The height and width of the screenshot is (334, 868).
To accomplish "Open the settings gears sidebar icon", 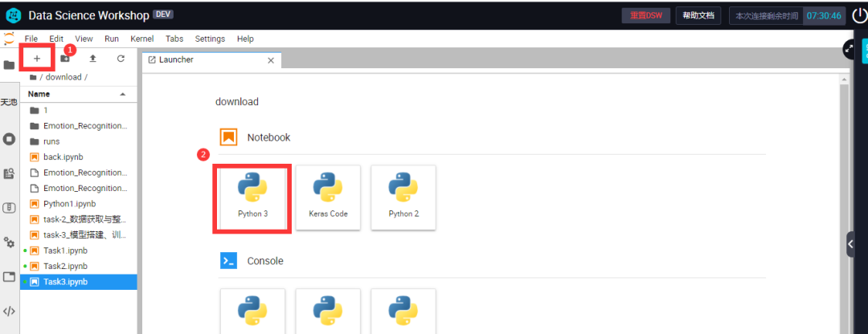I will pyautogui.click(x=10, y=242).
